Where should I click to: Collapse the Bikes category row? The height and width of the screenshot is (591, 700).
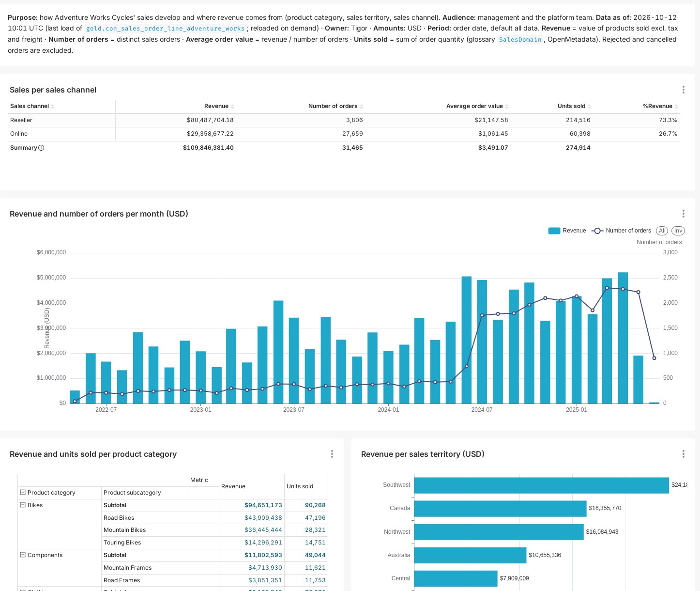click(x=22, y=505)
